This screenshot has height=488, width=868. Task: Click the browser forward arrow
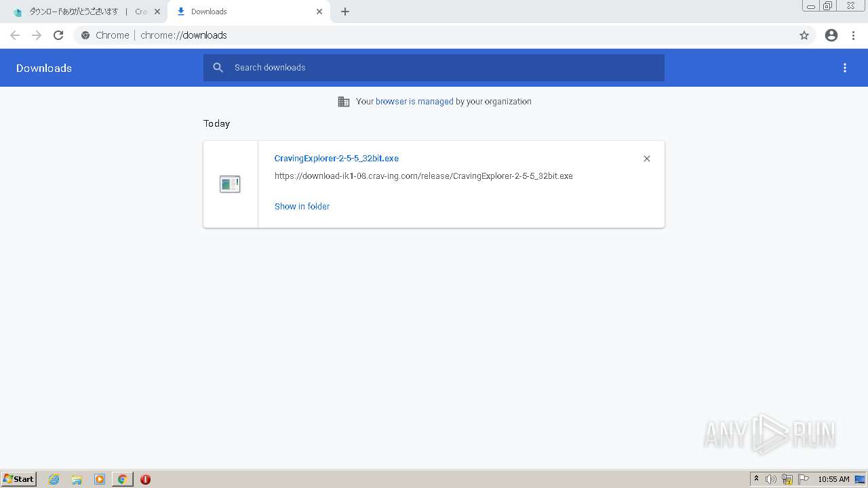pyautogui.click(x=37, y=35)
